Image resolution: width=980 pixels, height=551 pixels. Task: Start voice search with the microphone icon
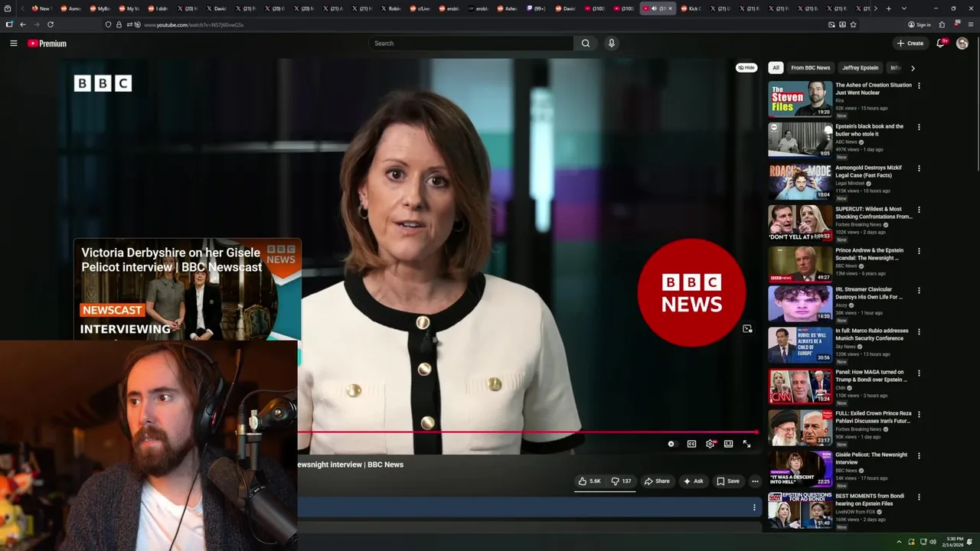(611, 44)
